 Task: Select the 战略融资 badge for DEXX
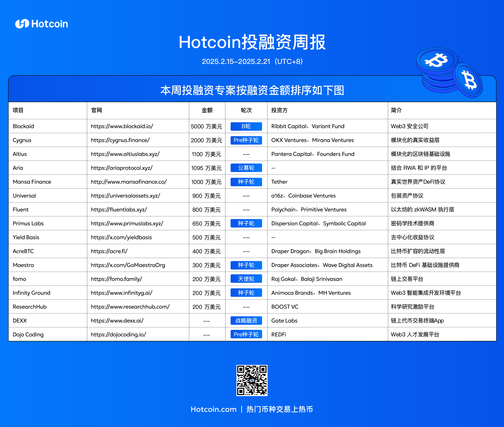246,321
